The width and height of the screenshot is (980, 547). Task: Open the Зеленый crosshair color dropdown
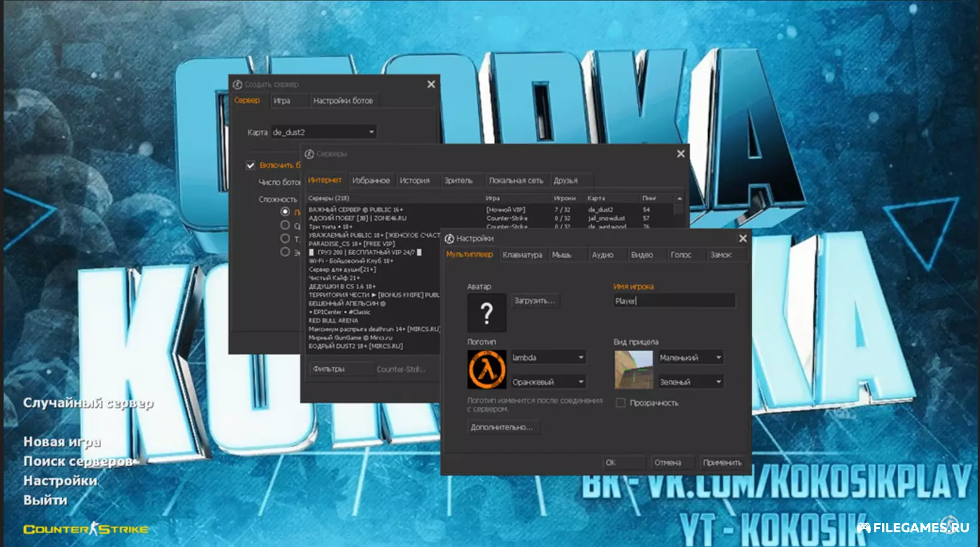(x=691, y=382)
